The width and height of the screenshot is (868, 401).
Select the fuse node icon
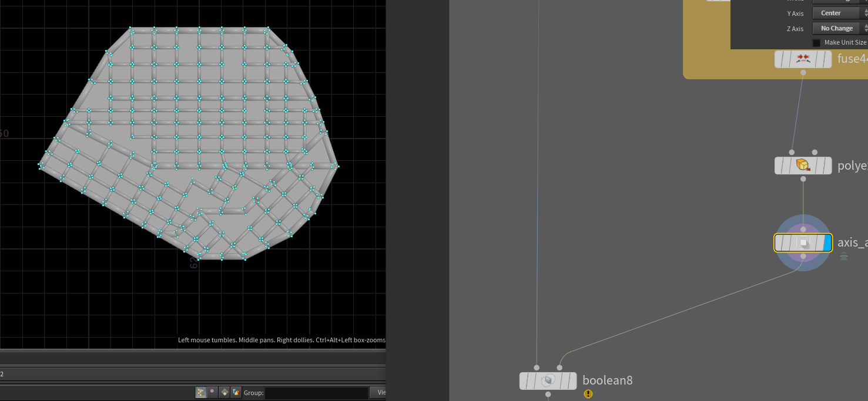(803, 59)
